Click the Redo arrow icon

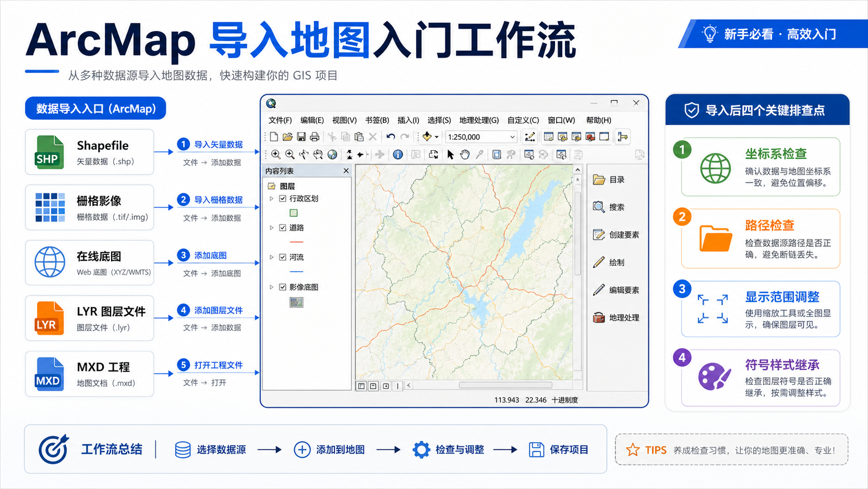pyautogui.click(x=405, y=137)
